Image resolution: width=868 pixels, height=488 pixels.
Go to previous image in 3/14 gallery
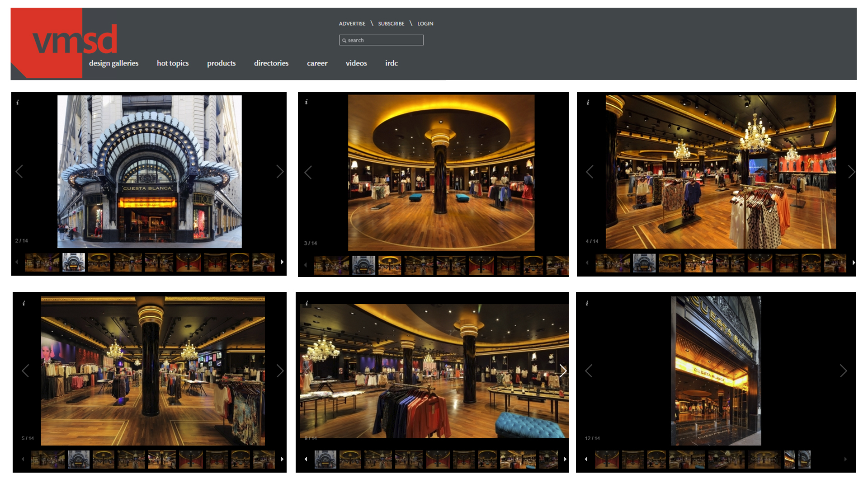308,172
